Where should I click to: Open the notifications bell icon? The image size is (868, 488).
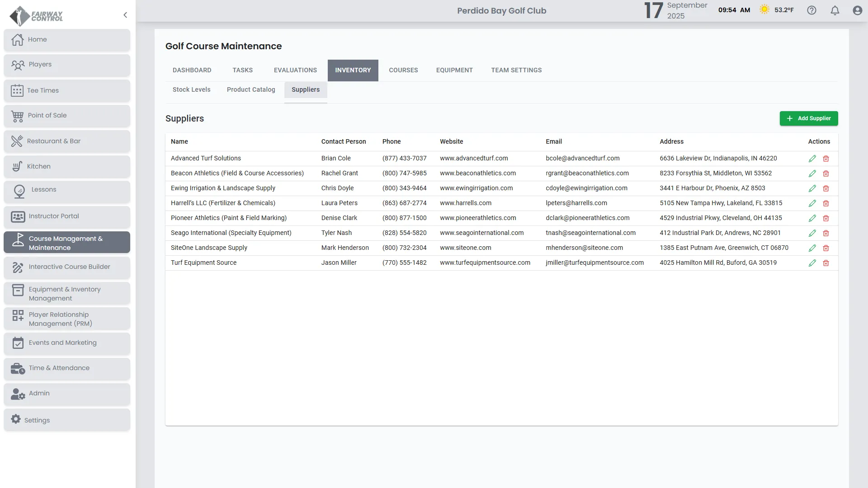click(835, 10)
